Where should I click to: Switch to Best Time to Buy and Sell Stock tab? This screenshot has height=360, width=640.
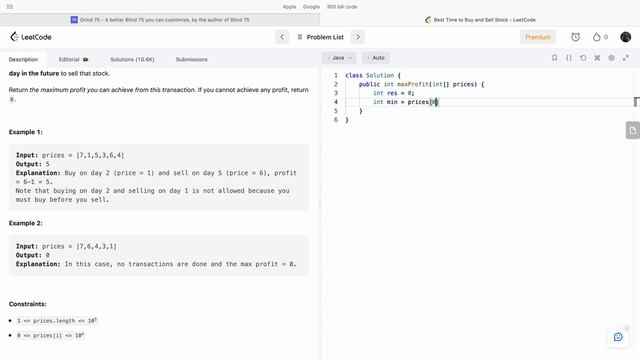click(480, 20)
